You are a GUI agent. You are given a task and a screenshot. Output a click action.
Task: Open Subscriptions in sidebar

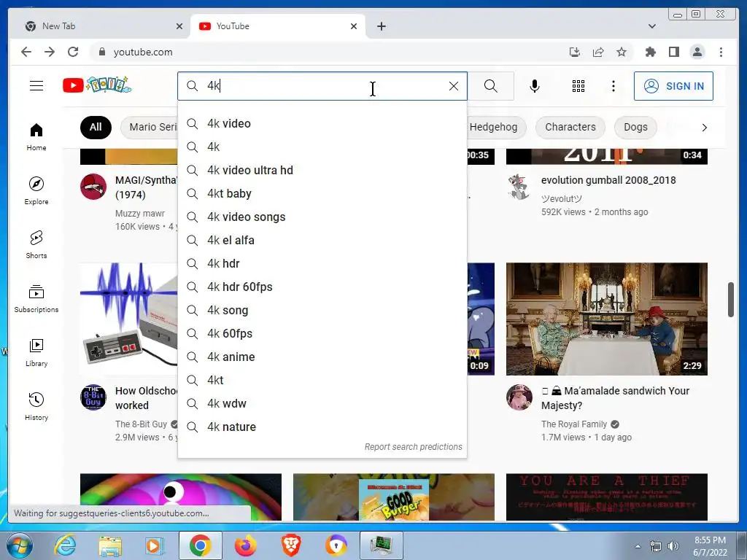[x=36, y=298]
